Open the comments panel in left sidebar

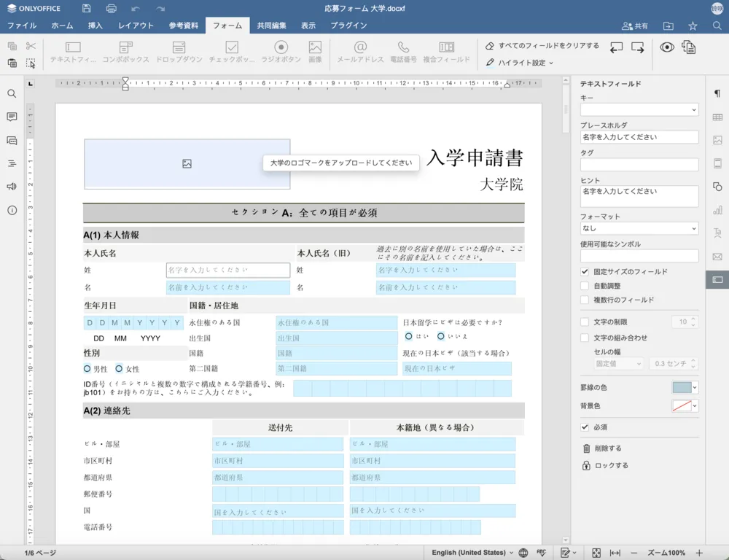12,117
